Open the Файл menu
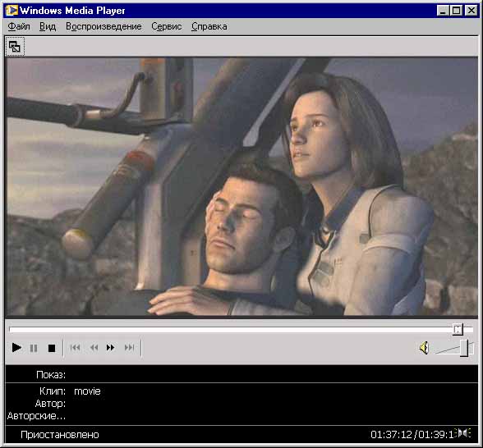The width and height of the screenshot is (483, 448). [x=19, y=26]
